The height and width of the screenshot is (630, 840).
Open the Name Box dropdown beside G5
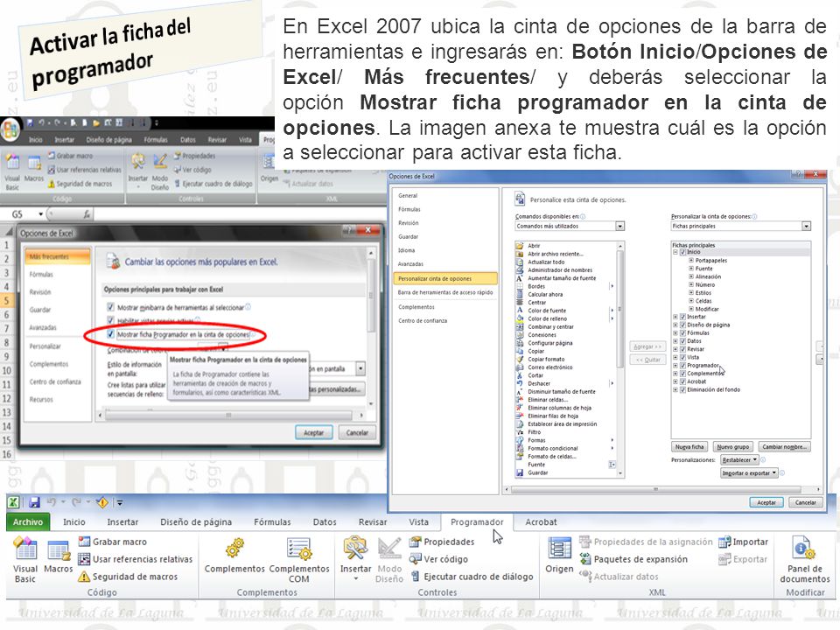coord(41,214)
